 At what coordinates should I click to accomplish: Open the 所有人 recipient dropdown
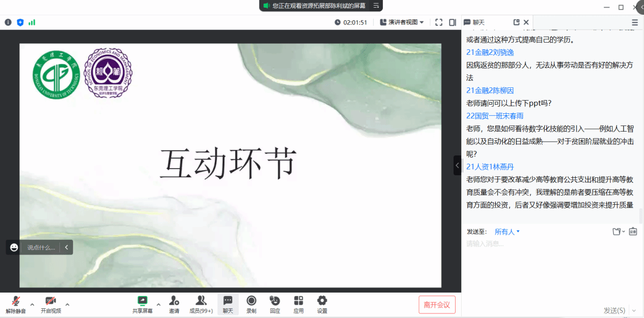pyautogui.click(x=507, y=232)
